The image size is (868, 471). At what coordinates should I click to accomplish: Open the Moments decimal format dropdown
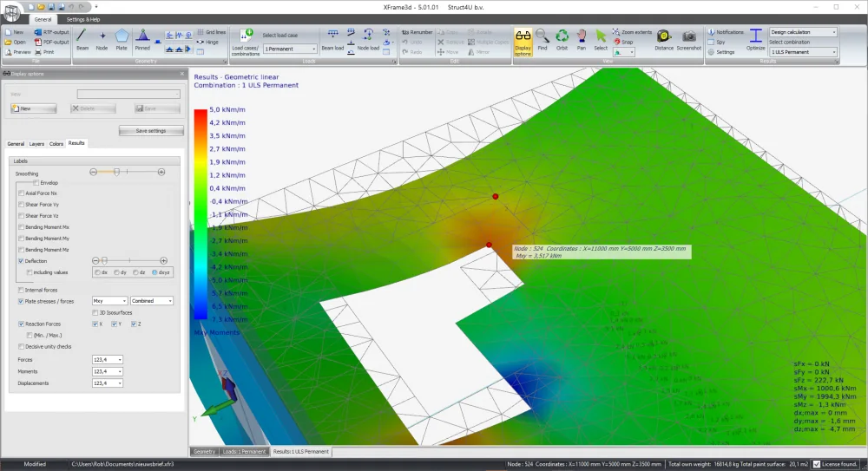[x=108, y=371]
